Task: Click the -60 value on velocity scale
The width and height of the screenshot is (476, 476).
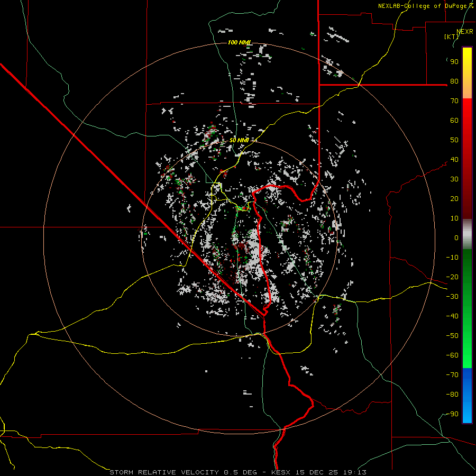Action: coord(452,355)
